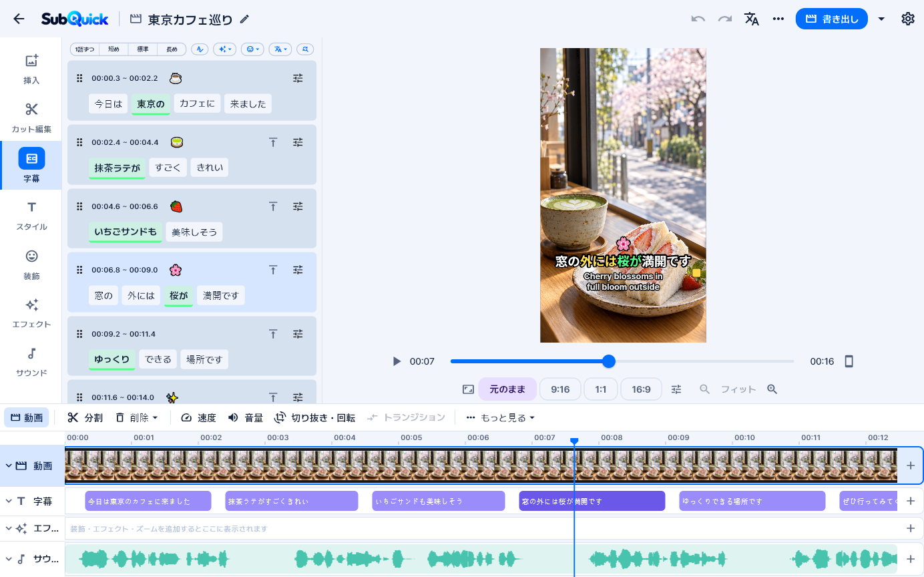Select 1語ずつ caption length option
The width and height of the screenshot is (924, 577).
click(x=85, y=49)
